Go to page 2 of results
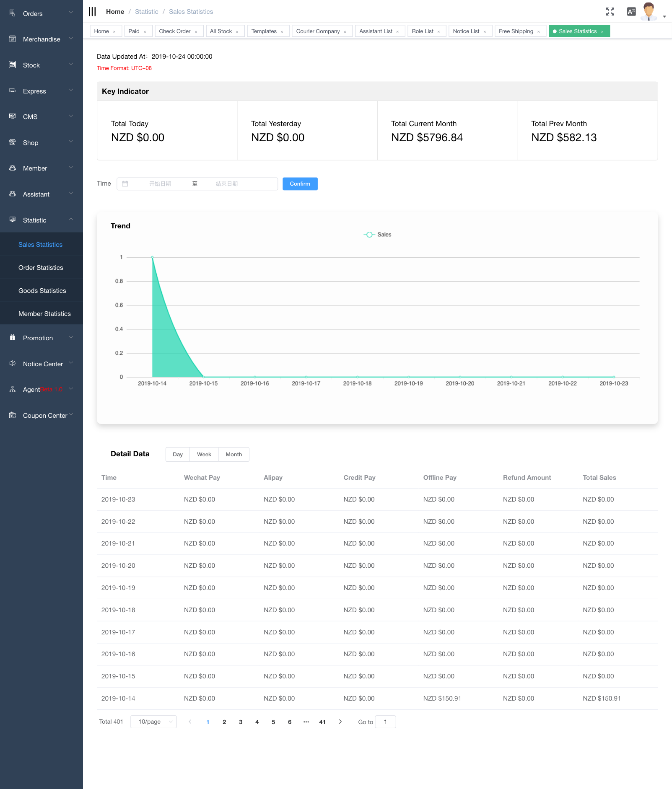 click(x=224, y=722)
